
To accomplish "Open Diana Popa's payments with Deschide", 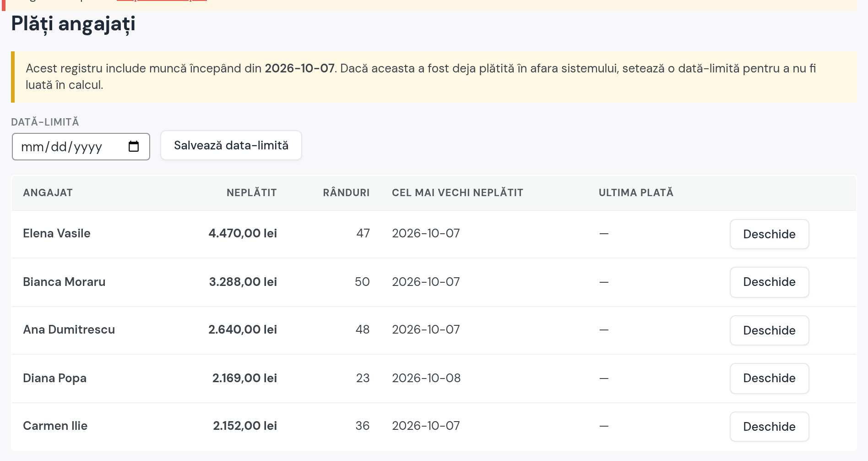I will click(769, 378).
